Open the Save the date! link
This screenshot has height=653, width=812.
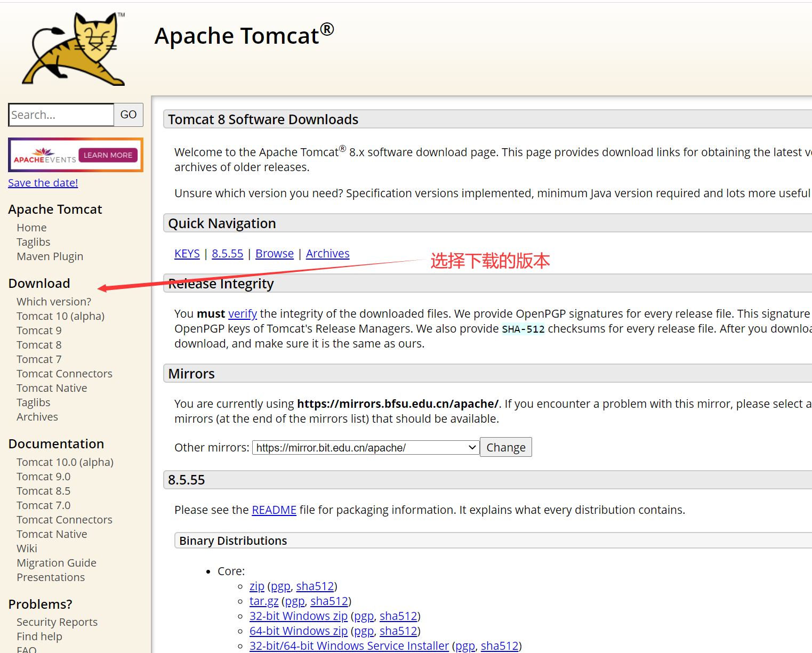coord(43,183)
